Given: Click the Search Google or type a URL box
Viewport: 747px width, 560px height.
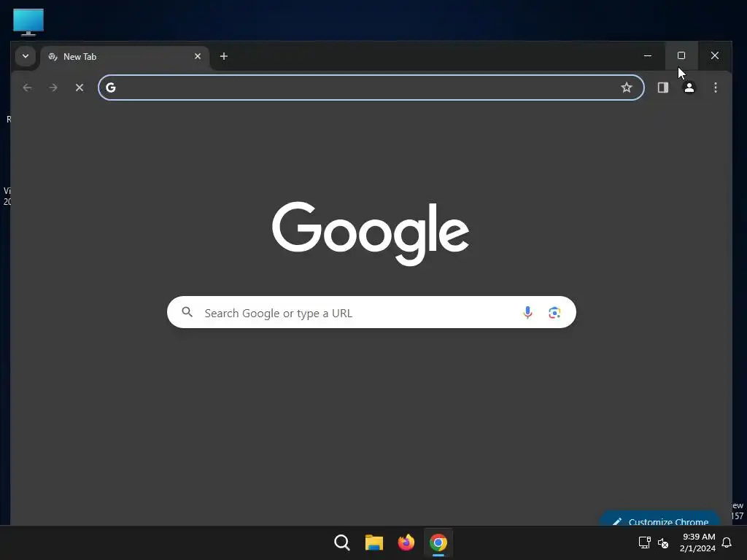Looking at the screenshot, I should (371, 312).
